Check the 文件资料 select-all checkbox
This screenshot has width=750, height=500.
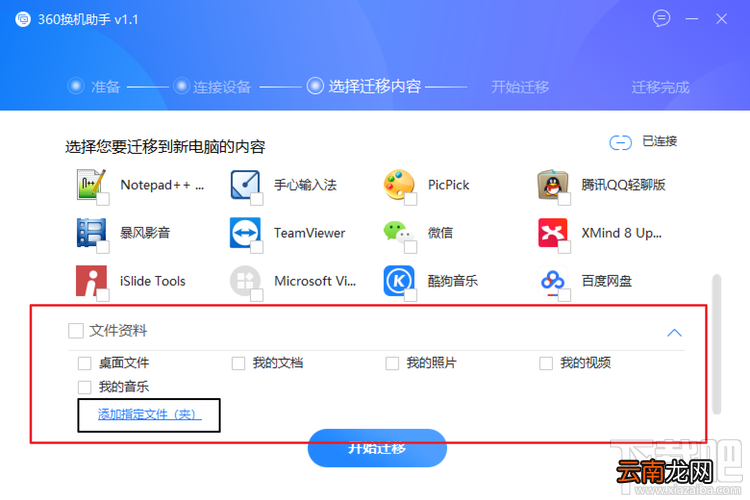click(x=76, y=331)
